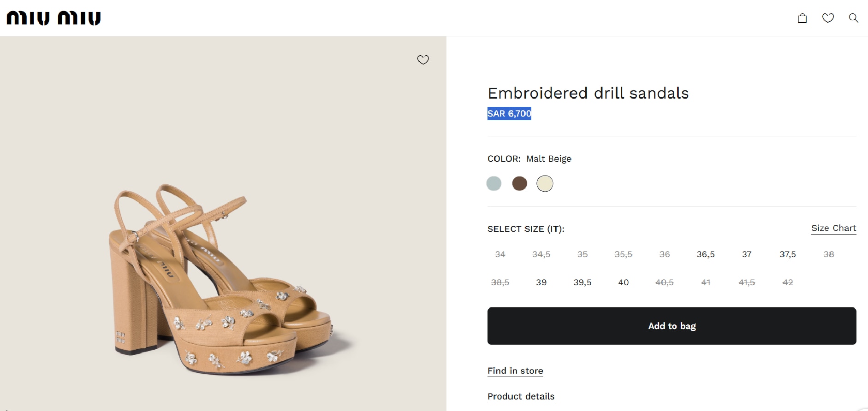
Task: Choose size 36,5
Action: 706,254
